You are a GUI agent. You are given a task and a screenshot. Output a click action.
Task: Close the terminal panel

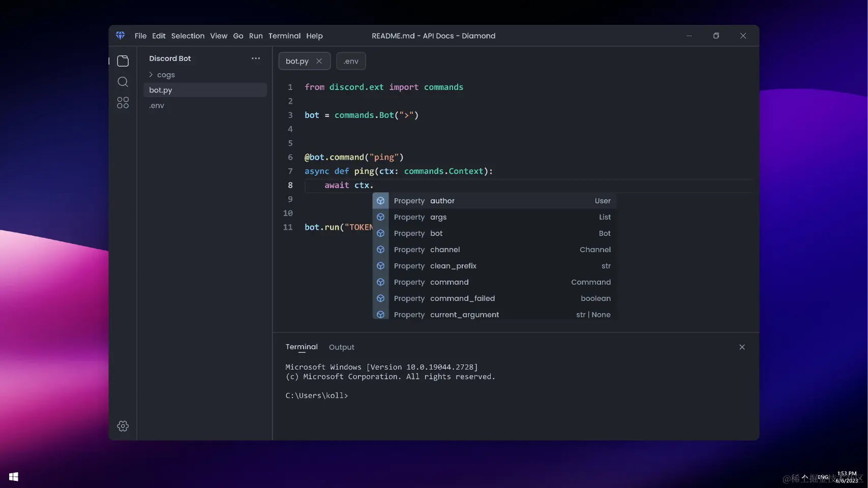(x=742, y=347)
